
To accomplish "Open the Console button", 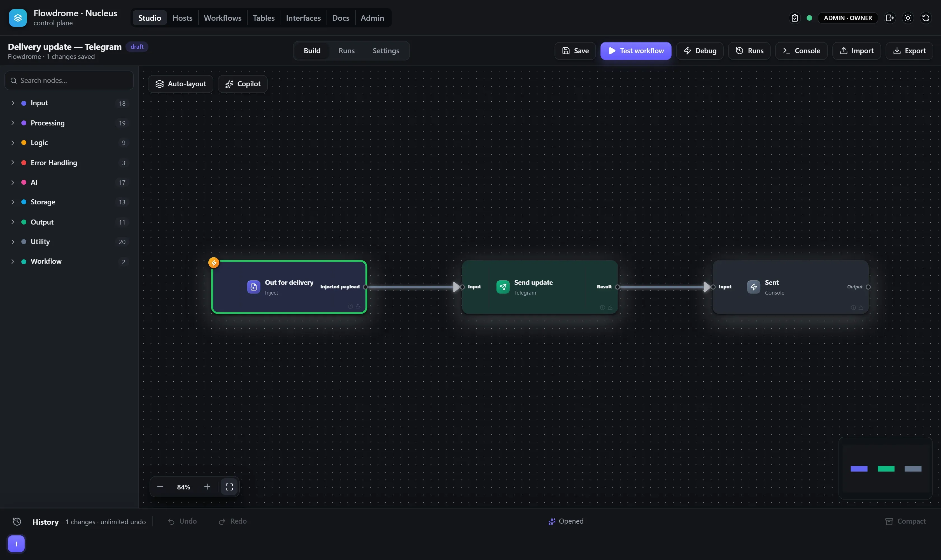I will 801,51.
